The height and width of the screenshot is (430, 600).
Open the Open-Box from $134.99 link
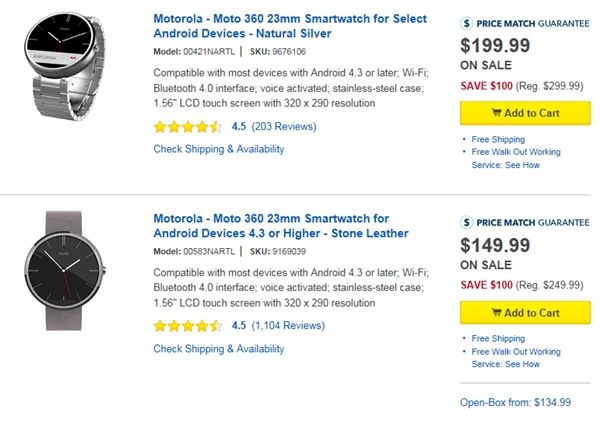(x=515, y=402)
